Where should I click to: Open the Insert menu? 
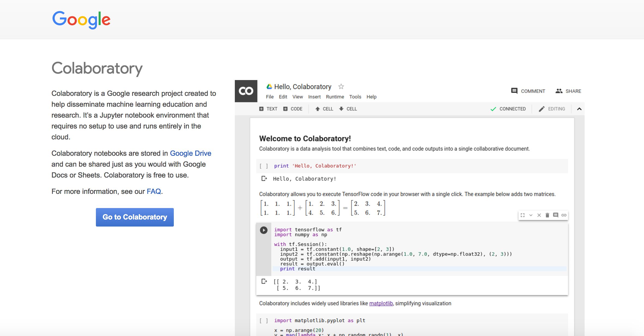pos(314,97)
